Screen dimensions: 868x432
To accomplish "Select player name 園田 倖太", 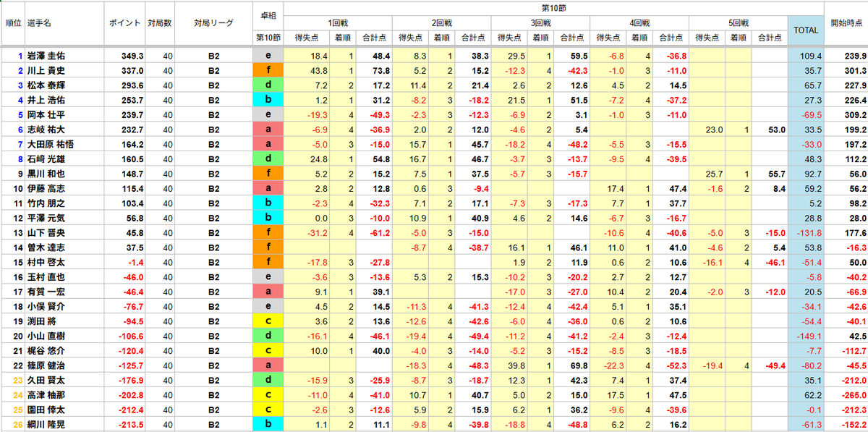I will [46, 410].
